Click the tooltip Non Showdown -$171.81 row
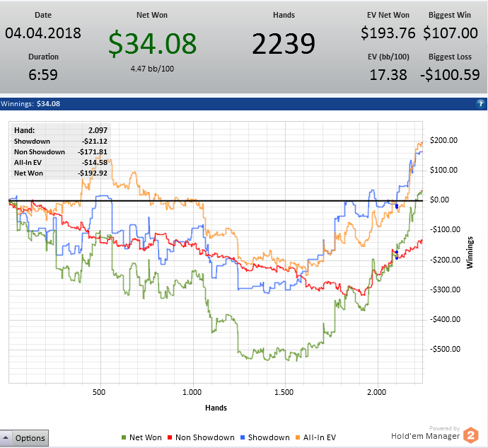 61,151
